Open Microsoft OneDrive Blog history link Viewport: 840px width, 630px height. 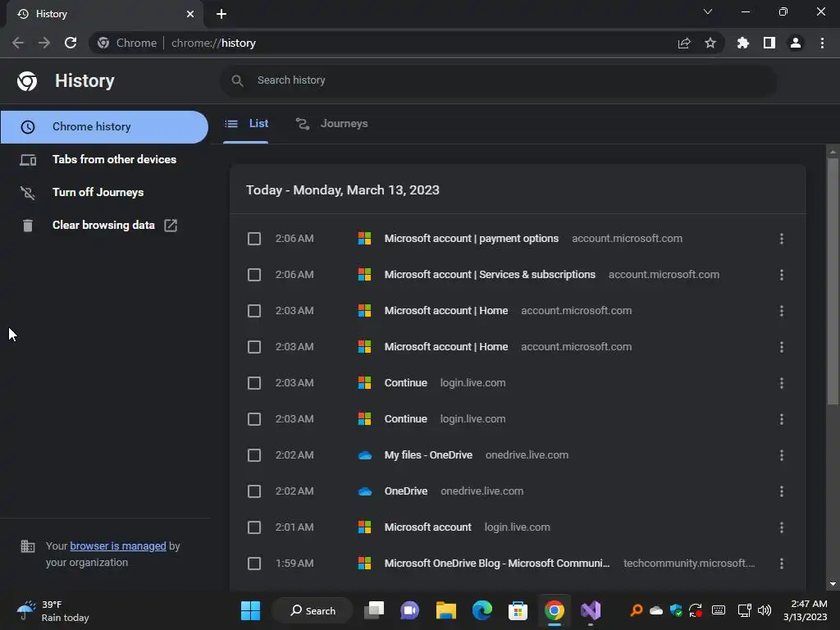click(496, 564)
